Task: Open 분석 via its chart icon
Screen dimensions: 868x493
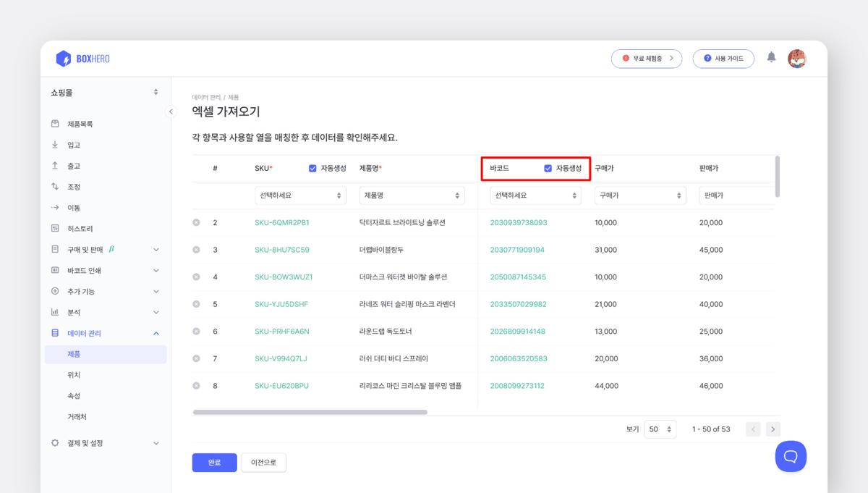Action: pyautogui.click(x=56, y=312)
